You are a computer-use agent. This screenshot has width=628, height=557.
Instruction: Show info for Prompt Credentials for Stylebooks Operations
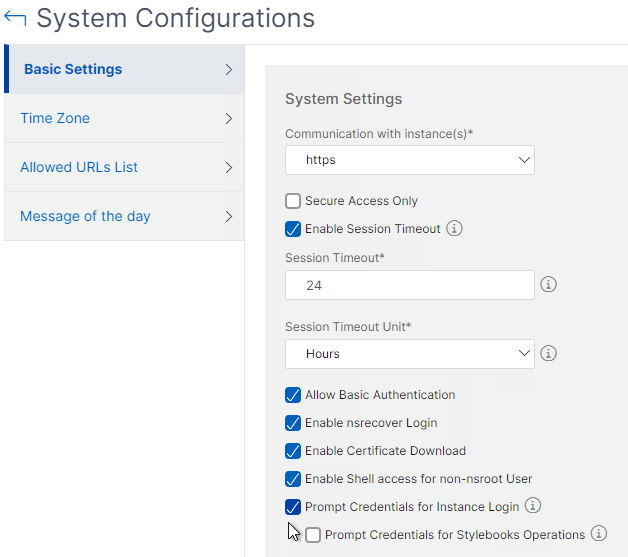pos(599,533)
